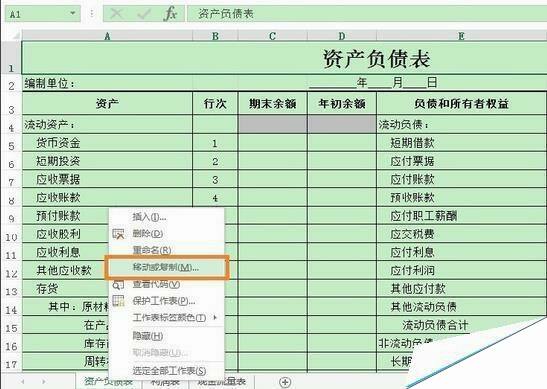The image size is (547, 389).
Task: Click the header cell 期末余额
Action: coord(272,103)
